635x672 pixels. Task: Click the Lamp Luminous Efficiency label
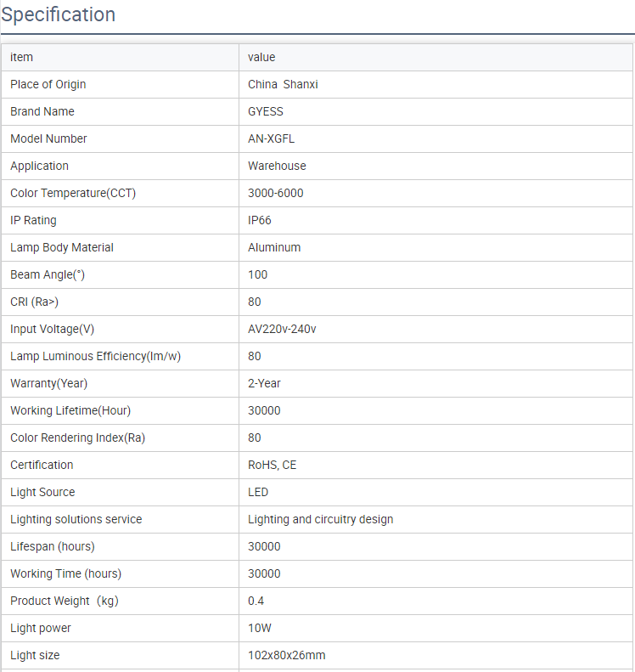click(x=95, y=356)
